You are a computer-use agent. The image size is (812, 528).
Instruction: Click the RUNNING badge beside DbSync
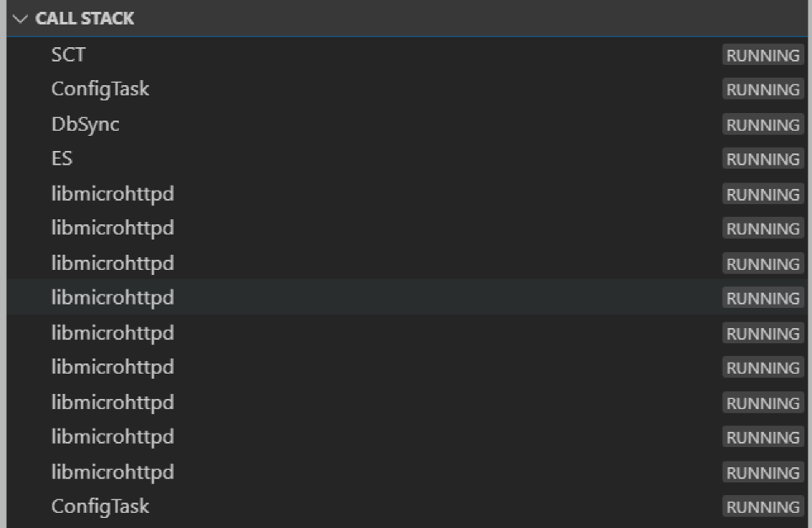click(x=761, y=124)
